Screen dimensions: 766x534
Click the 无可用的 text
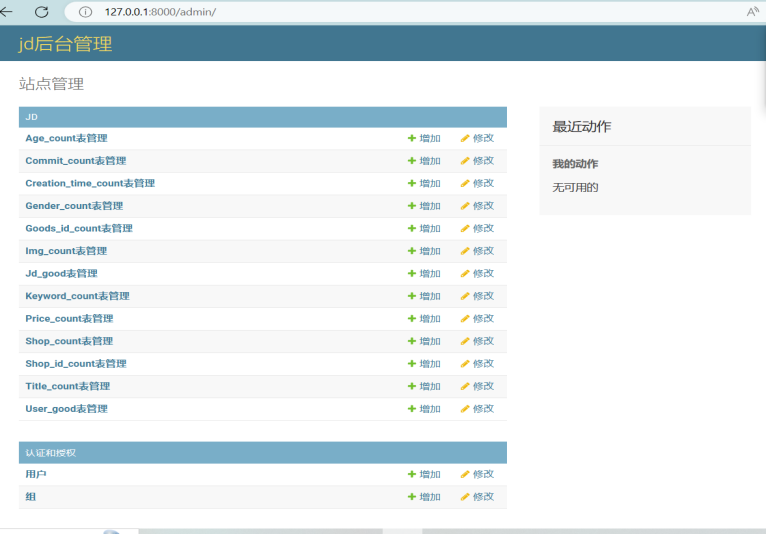pos(575,187)
